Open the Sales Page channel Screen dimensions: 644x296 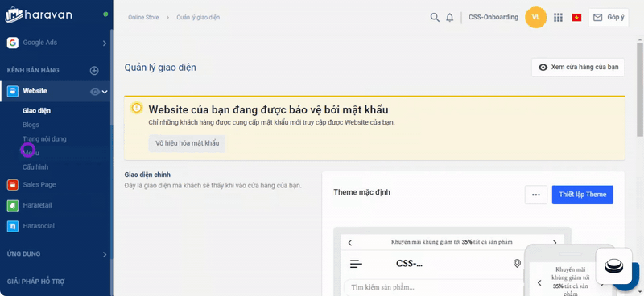point(39,185)
